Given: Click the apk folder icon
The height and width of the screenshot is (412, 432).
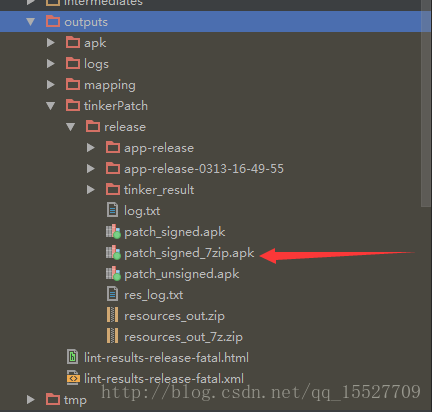Looking at the screenshot, I should coord(73,42).
